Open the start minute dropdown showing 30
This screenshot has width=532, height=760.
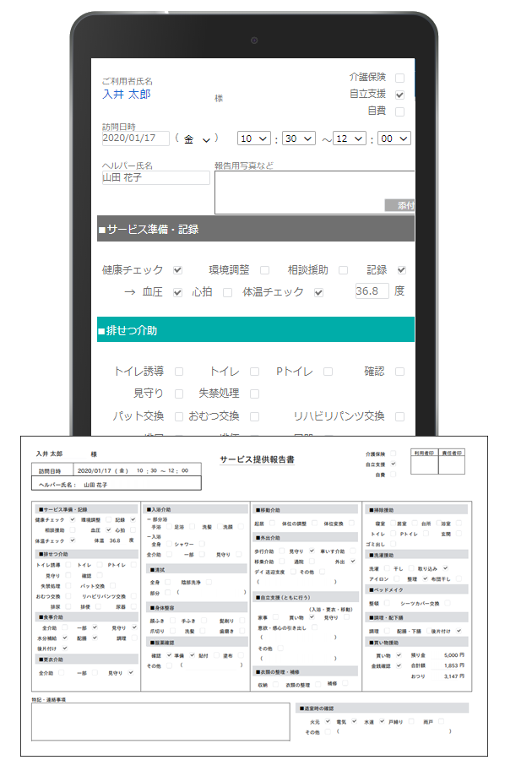(x=299, y=138)
